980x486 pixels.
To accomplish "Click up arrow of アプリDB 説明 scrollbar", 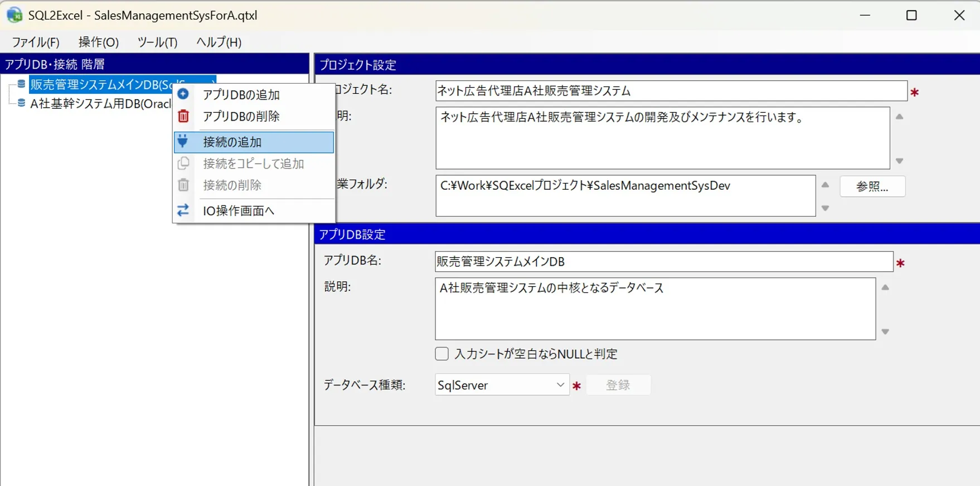I will (x=885, y=287).
